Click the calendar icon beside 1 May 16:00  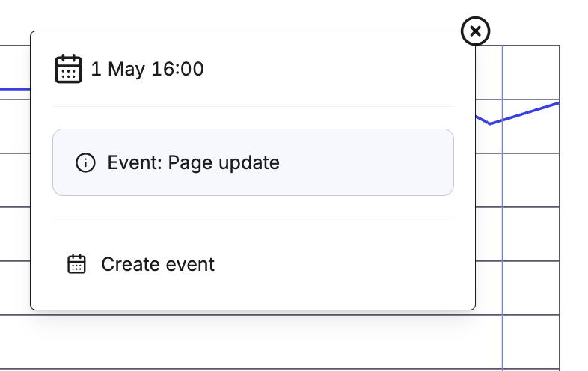(68, 69)
